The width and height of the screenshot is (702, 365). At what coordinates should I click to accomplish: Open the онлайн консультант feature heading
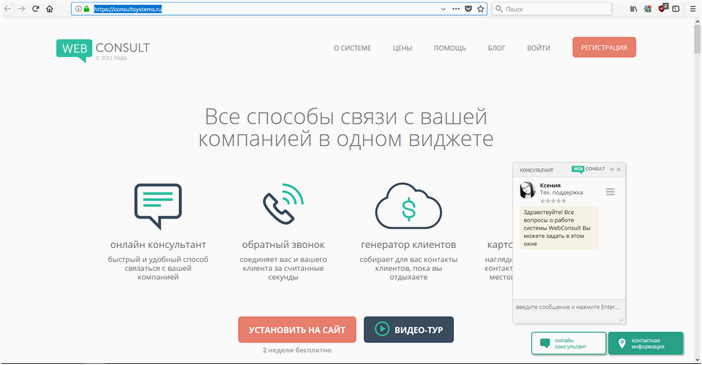pos(158,245)
